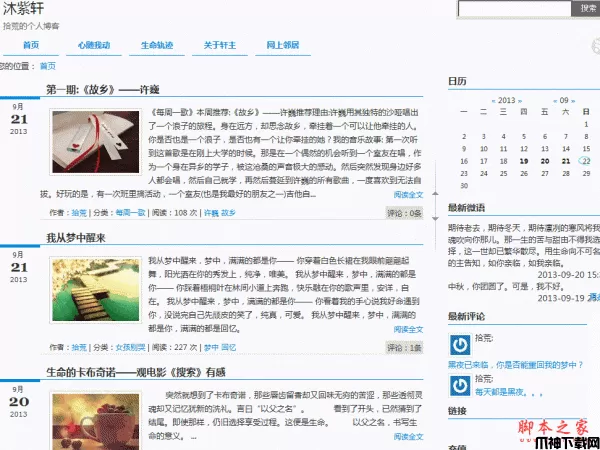Go to previous year arrow before 2013
600x450 pixels.
pyautogui.click(x=494, y=101)
